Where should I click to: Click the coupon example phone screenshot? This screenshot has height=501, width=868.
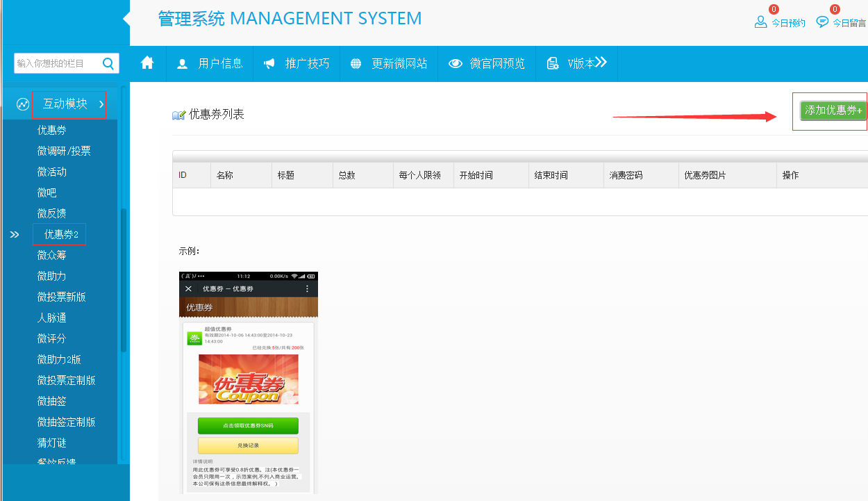point(248,382)
